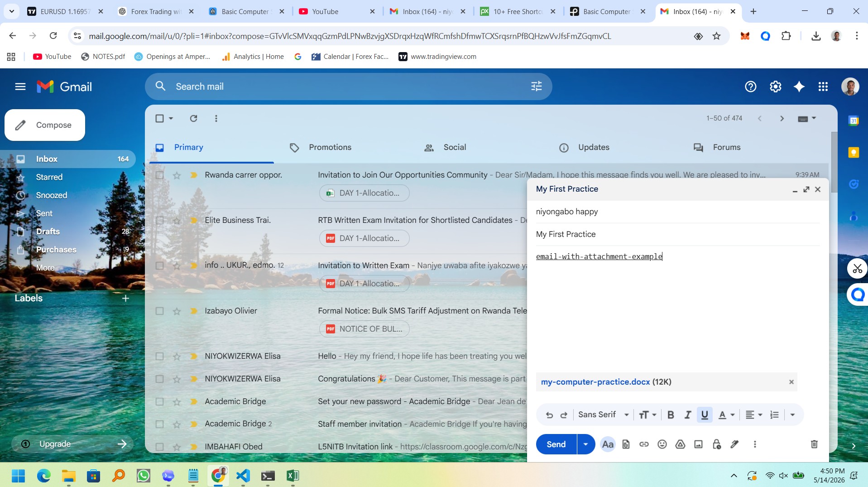Expand the More sidebar section

[45, 268]
